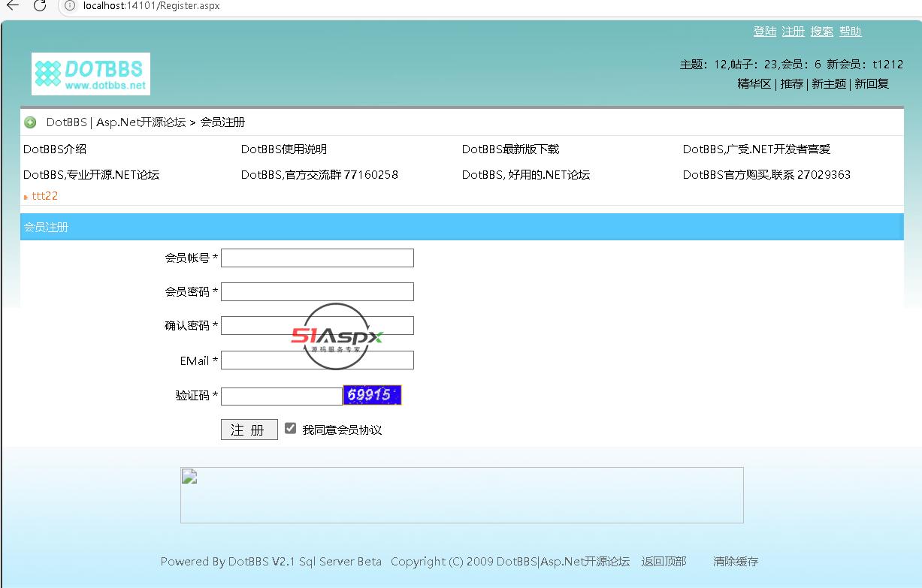Image resolution: width=922 pixels, height=588 pixels.
Task: Open the 登陆 login link
Action: tap(765, 32)
